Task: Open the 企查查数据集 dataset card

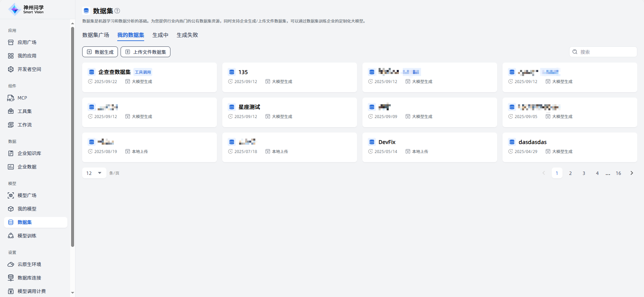Action: click(115, 72)
